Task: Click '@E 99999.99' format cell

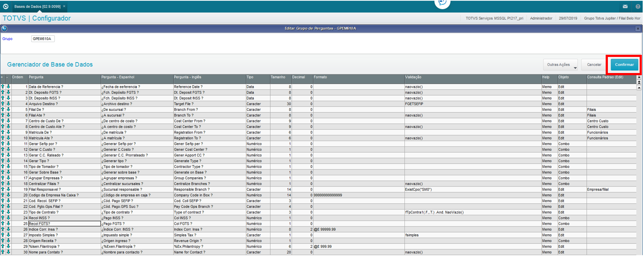Action: (358, 229)
